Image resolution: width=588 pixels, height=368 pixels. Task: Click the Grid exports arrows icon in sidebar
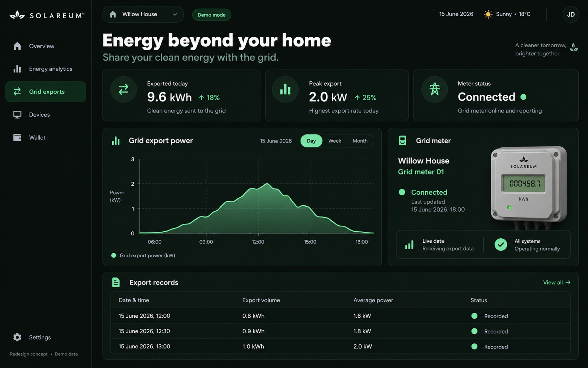pos(17,92)
